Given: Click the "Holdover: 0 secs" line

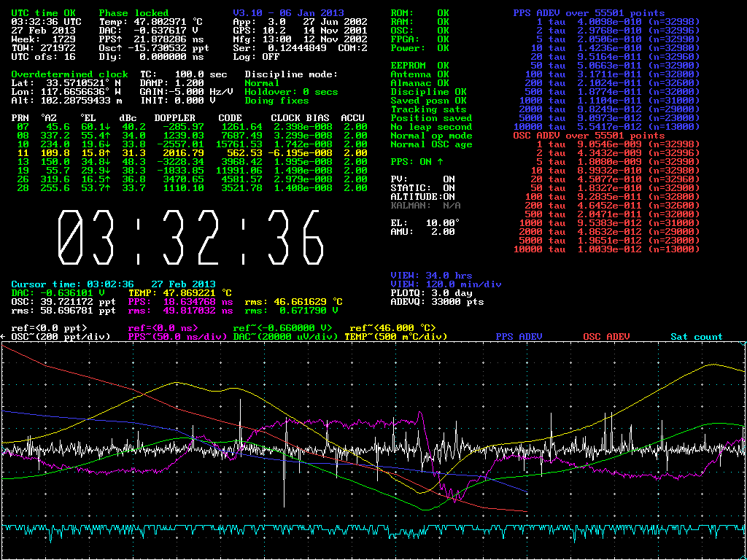Looking at the screenshot, I should pos(292,91).
